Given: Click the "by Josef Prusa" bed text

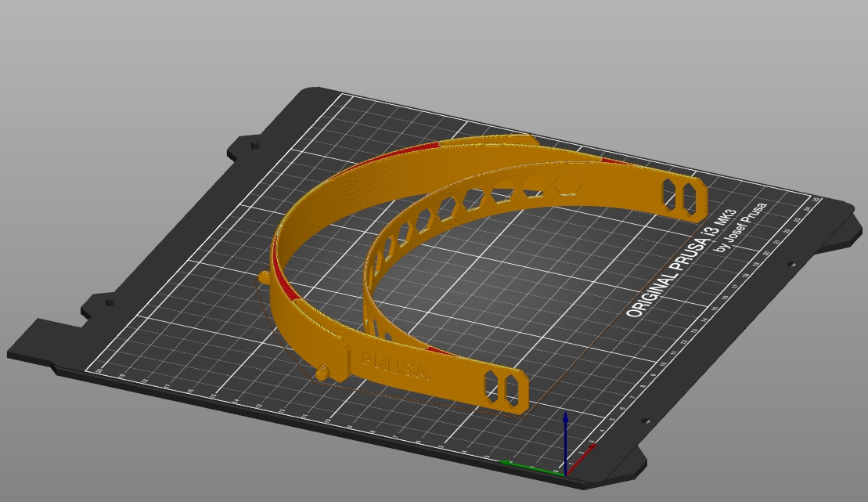Looking at the screenshot, I should coord(741,228).
